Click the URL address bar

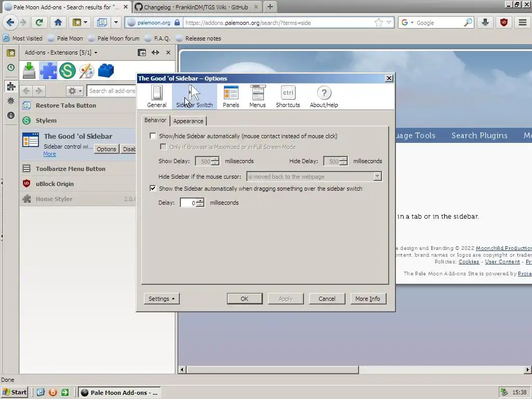(x=278, y=23)
